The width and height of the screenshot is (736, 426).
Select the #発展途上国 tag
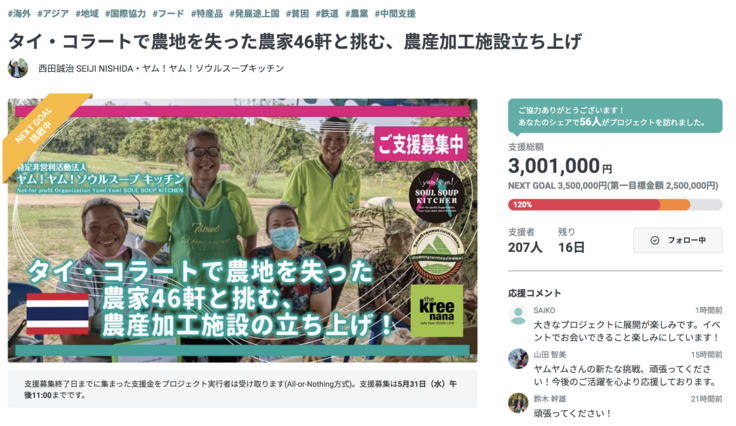[254, 14]
